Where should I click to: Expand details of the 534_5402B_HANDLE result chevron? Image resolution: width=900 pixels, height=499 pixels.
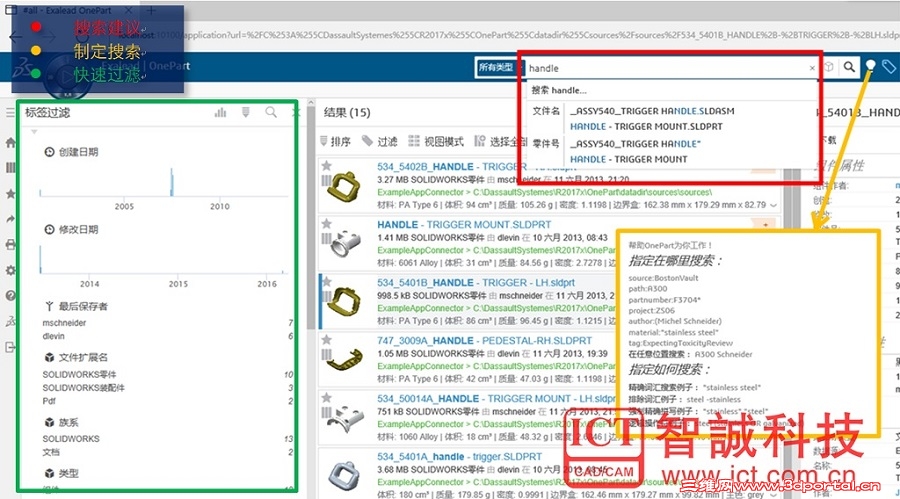click(x=774, y=205)
